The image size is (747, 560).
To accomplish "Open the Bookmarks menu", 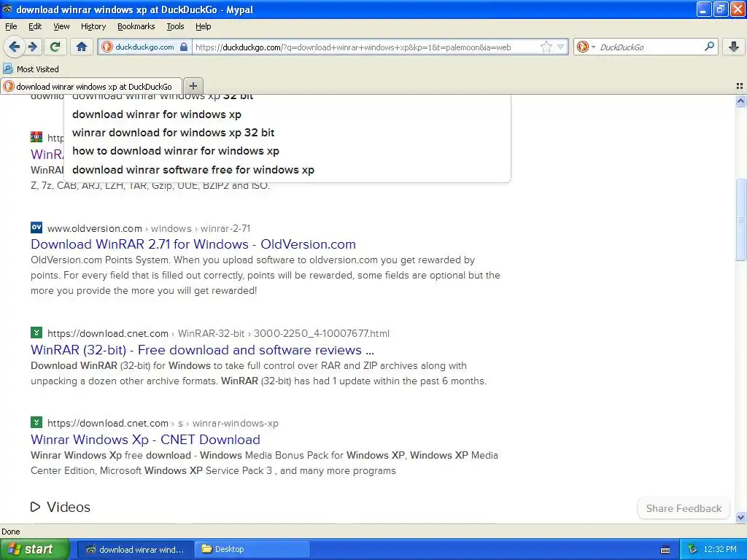I will [x=136, y=26].
